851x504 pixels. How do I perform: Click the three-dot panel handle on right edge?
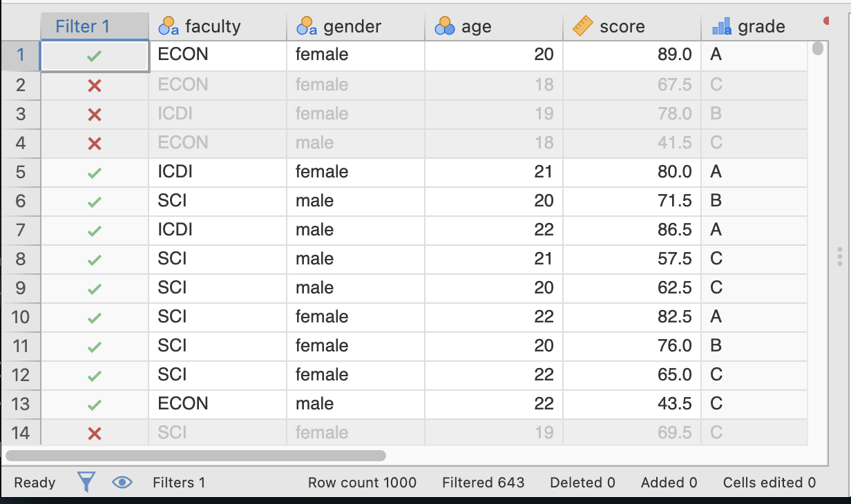coord(839,256)
